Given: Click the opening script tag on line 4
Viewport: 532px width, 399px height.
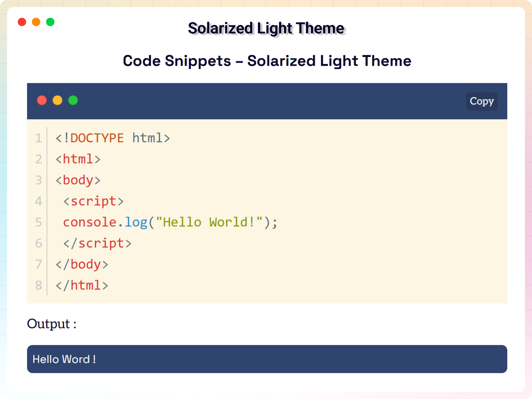Looking at the screenshot, I should [93, 201].
